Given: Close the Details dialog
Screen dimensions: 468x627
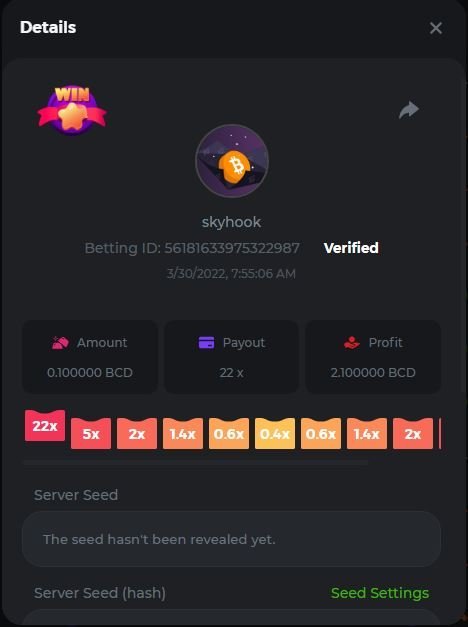Looking at the screenshot, I should (436, 28).
